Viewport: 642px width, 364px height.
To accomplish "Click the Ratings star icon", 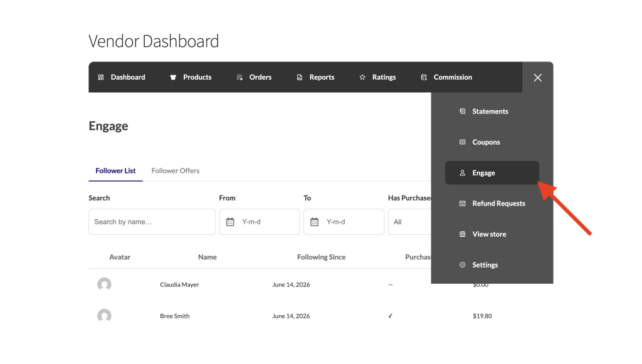I will [x=362, y=77].
